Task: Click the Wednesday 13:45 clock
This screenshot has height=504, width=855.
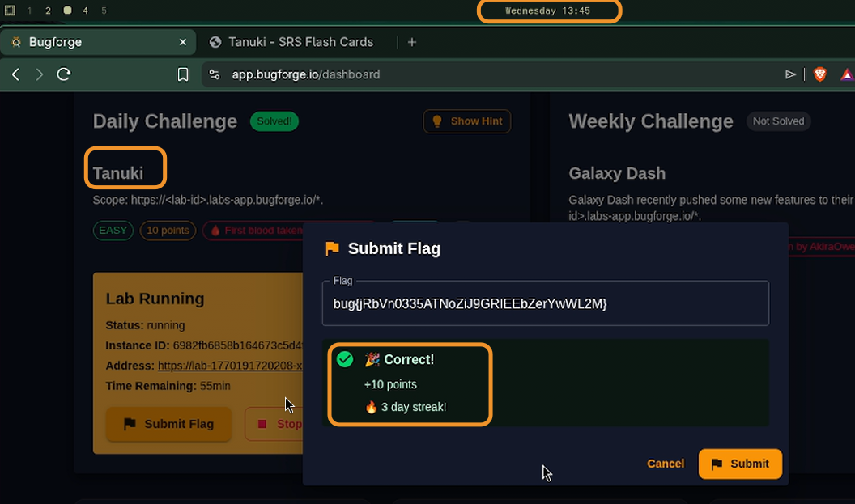Action: tap(548, 11)
